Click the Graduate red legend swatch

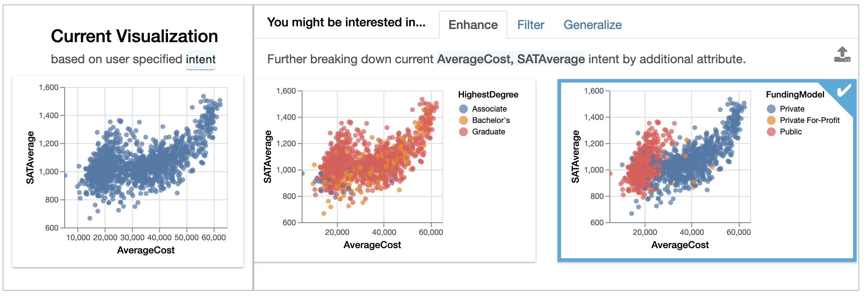(463, 132)
